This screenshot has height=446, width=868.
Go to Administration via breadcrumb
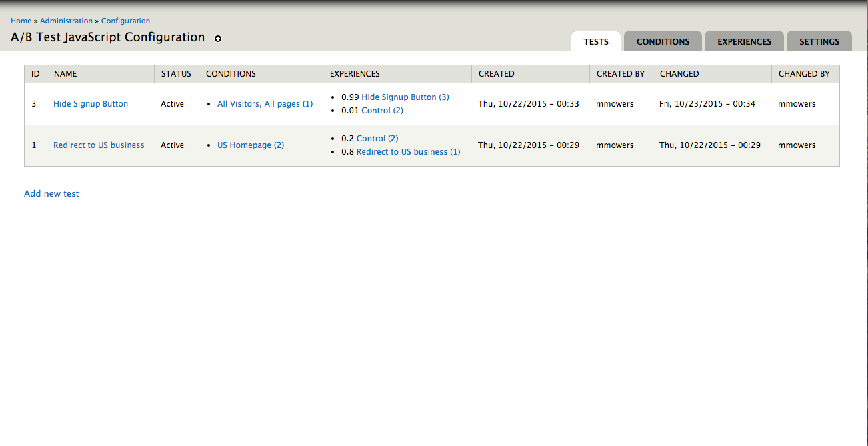point(67,21)
